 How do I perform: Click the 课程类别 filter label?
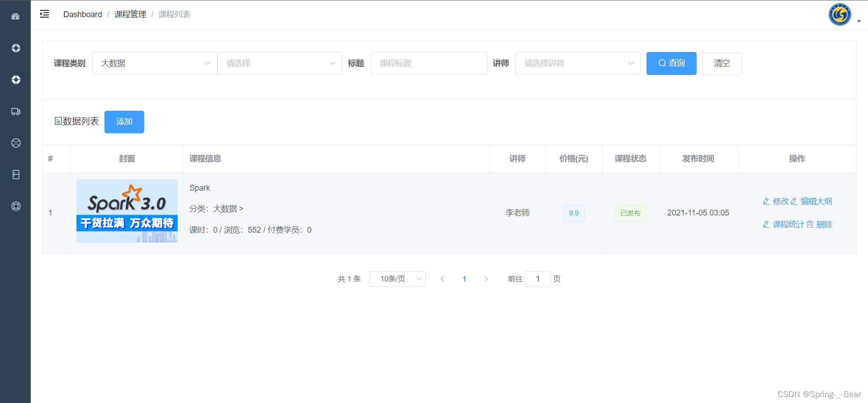point(70,63)
